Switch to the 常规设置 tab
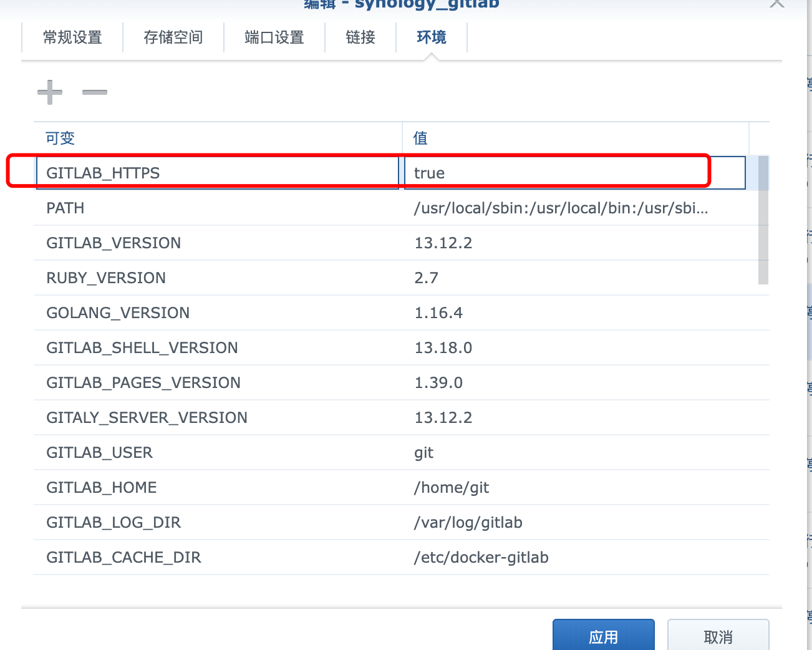Screen dimensions: 812x650 72,37
